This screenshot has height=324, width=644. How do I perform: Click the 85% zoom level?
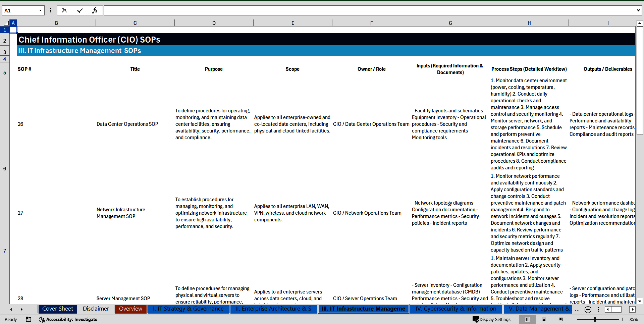pos(634,319)
